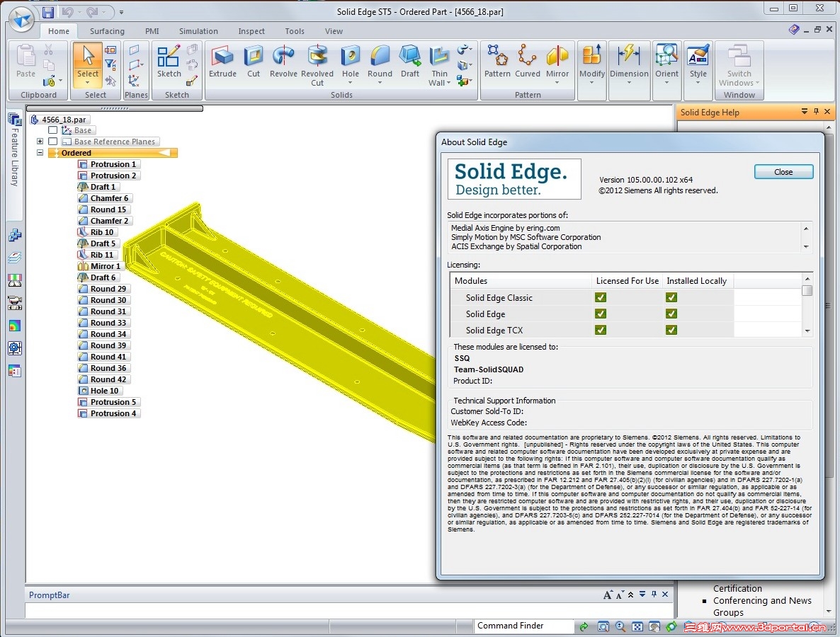Select the Curved pattern tool
This screenshot has height=637, width=840.
pos(527,62)
